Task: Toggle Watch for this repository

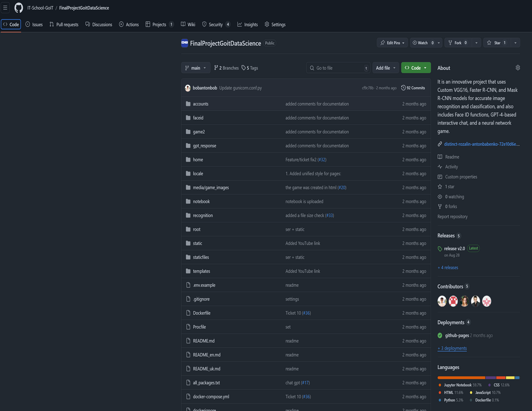Action: pos(422,43)
